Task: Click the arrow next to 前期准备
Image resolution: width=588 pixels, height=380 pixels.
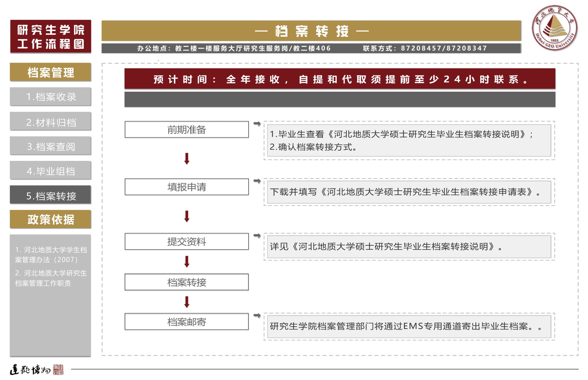Action: (257, 124)
